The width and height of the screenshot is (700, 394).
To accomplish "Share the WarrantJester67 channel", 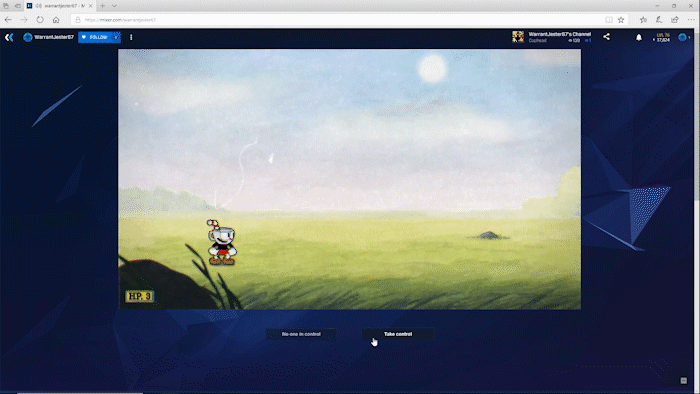I will coord(606,37).
